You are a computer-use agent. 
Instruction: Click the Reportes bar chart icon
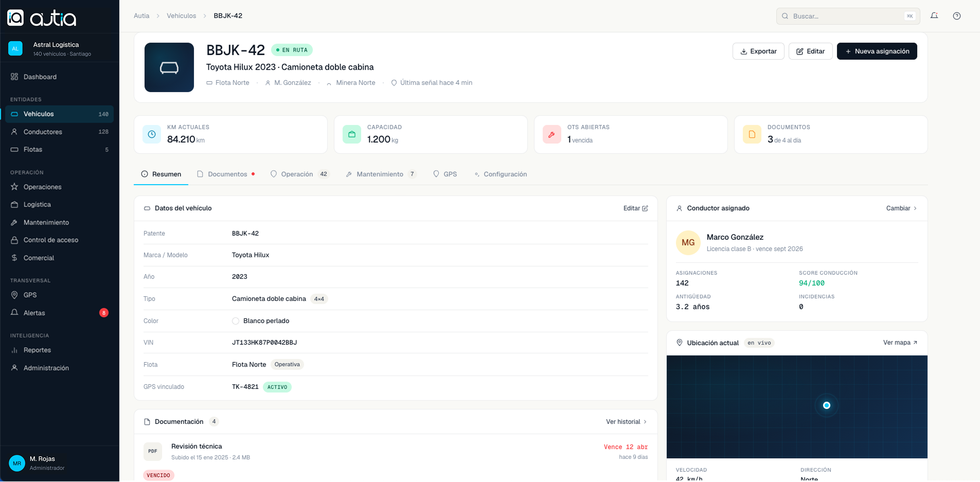(x=14, y=350)
